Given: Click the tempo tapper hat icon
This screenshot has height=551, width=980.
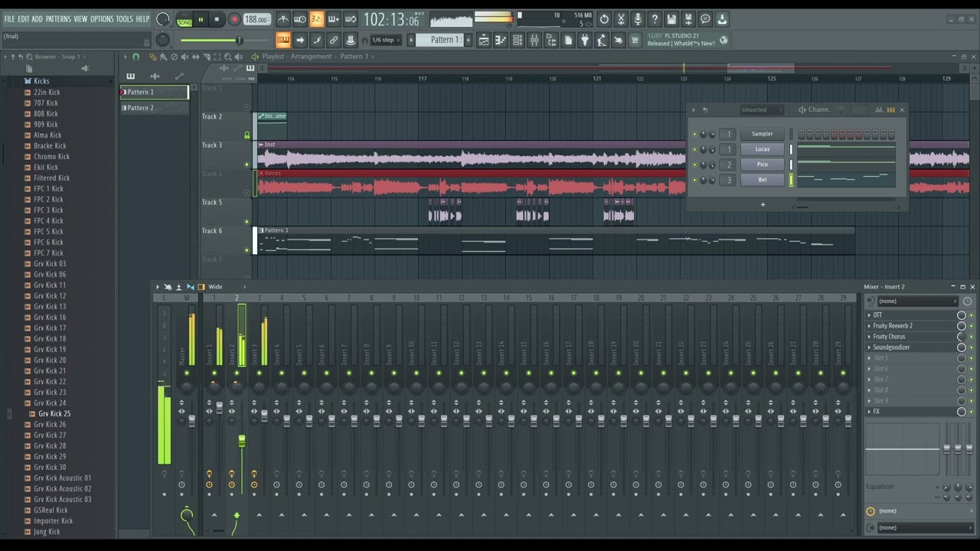Looking at the screenshot, I should (351, 40).
